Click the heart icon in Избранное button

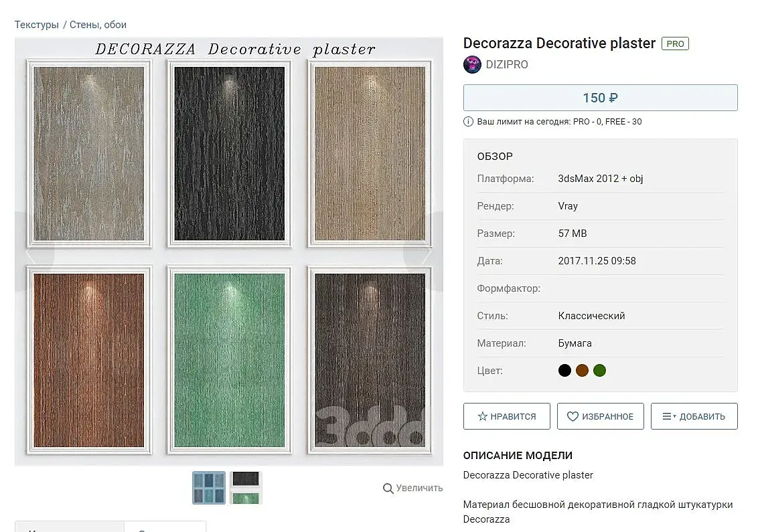point(573,416)
